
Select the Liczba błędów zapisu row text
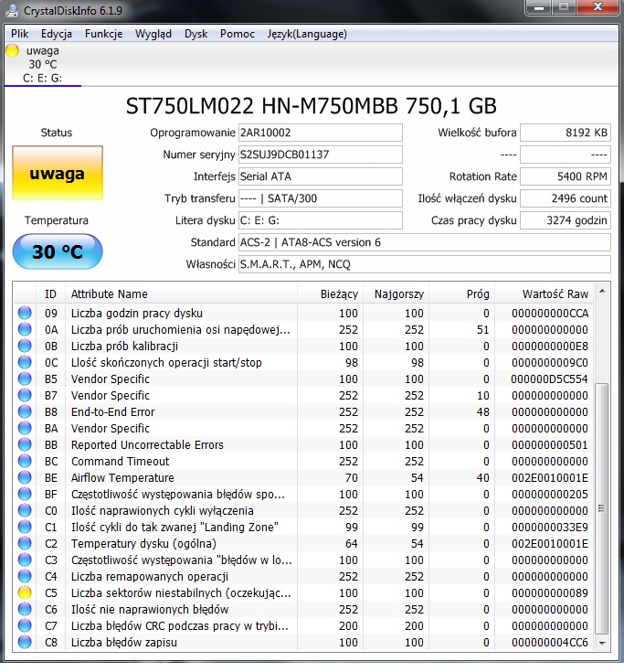(123, 643)
